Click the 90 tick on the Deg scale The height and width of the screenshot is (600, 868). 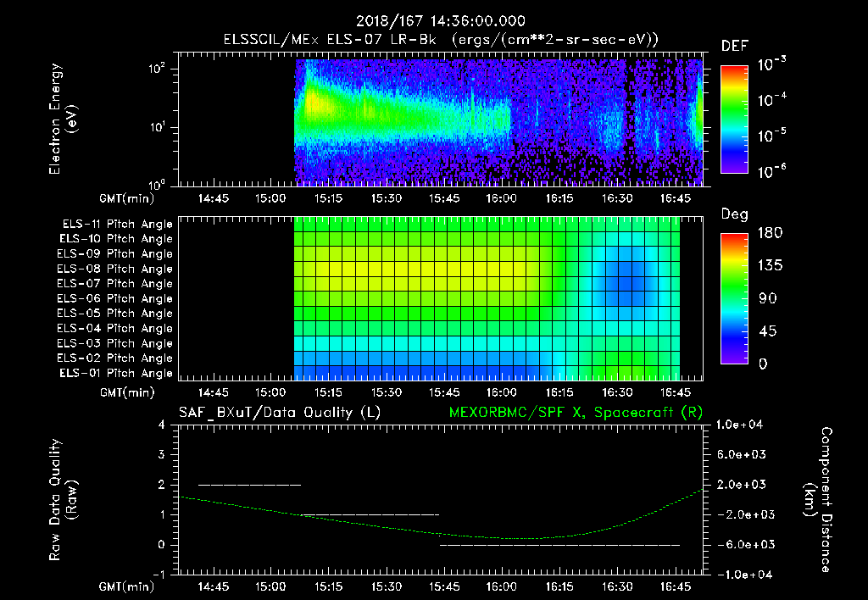point(768,299)
